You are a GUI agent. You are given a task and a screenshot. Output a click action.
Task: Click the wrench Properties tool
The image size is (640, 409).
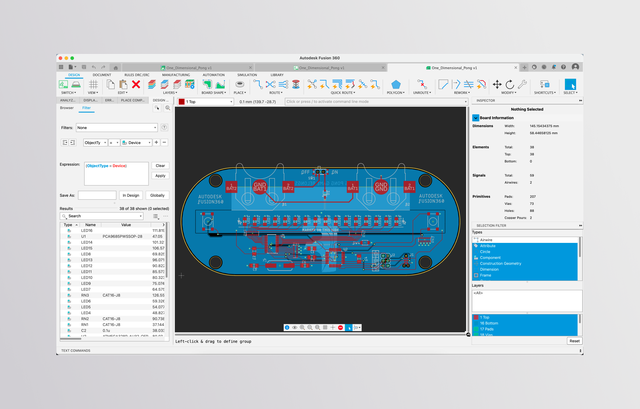[522, 84]
